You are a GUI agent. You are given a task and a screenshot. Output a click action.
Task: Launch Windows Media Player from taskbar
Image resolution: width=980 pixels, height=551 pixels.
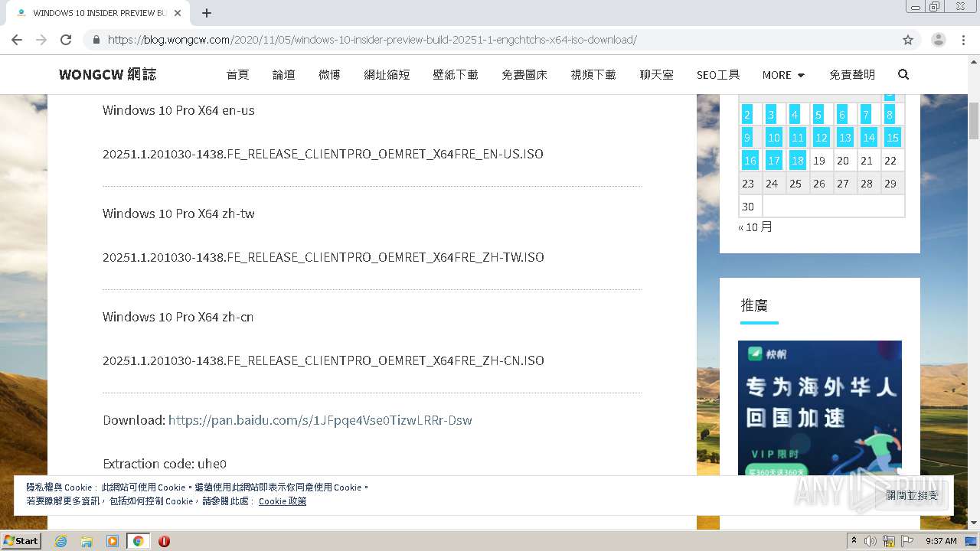click(113, 541)
